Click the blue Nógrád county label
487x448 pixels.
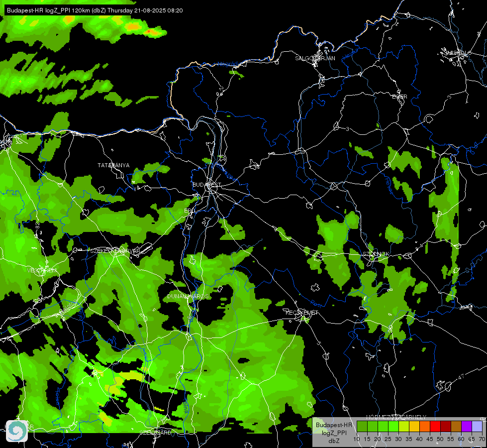pyautogui.click(x=227, y=64)
